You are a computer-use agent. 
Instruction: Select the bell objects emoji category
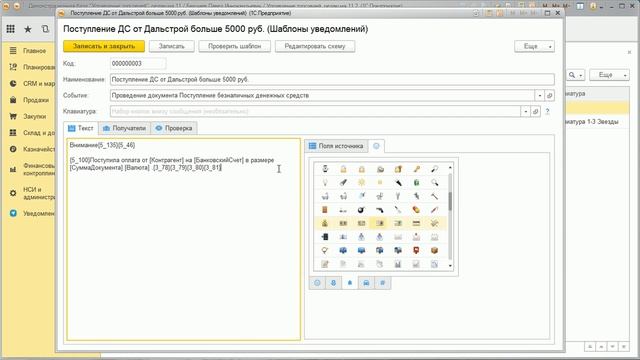(x=350, y=283)
